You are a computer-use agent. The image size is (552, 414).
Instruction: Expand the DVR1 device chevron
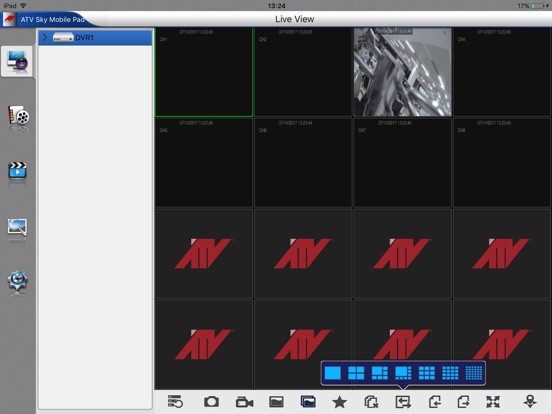(x=45, y=37)
